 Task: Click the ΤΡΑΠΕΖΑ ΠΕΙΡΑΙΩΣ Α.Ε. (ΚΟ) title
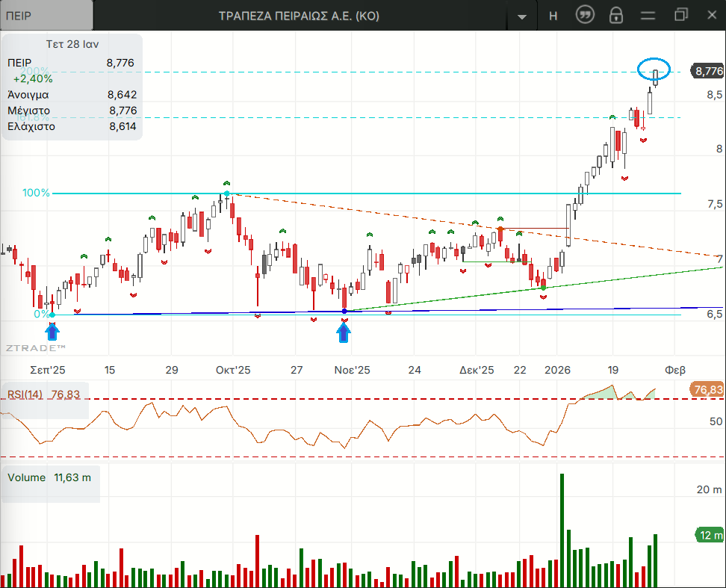tap(299, 16)
